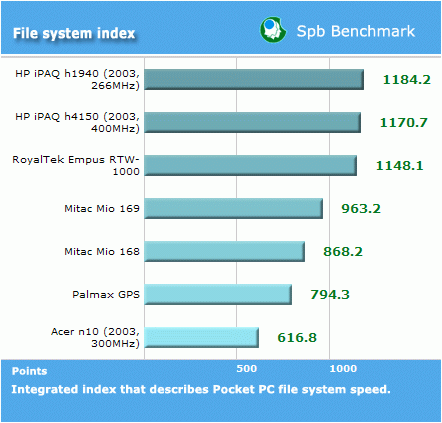Click the Points axis label

coord(29,371)
